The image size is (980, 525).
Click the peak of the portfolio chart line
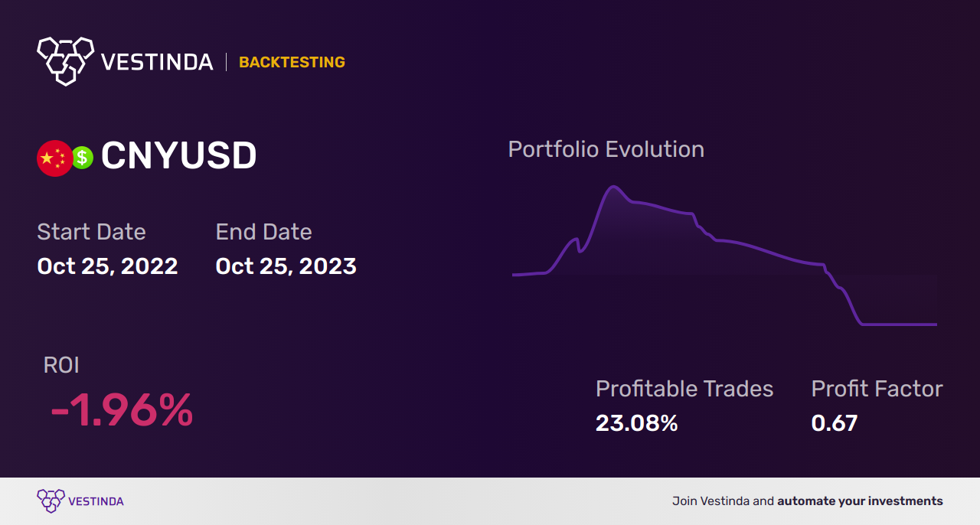coord(612,187)
